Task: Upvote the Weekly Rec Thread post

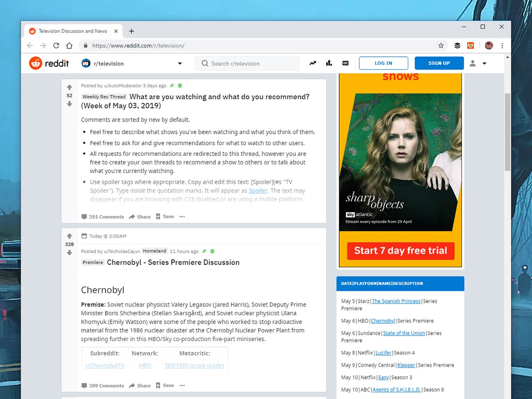Action: [x=69, y=87]
